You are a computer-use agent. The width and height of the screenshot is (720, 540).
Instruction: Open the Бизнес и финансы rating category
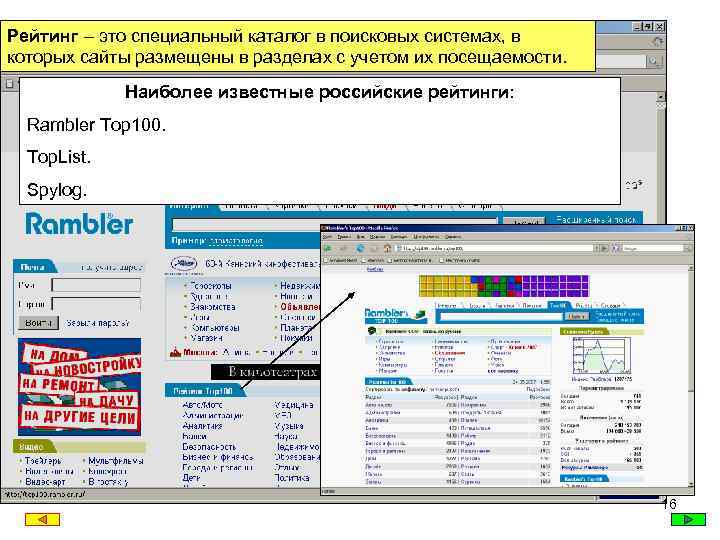point(218,457)
